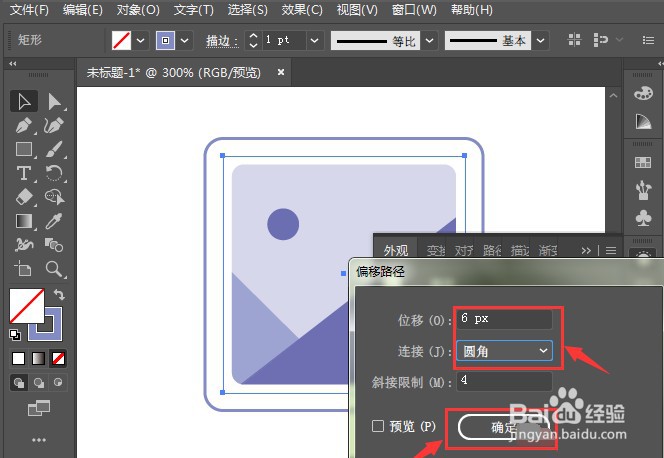Switch to the 变换 panel tab

click(436, 251)
